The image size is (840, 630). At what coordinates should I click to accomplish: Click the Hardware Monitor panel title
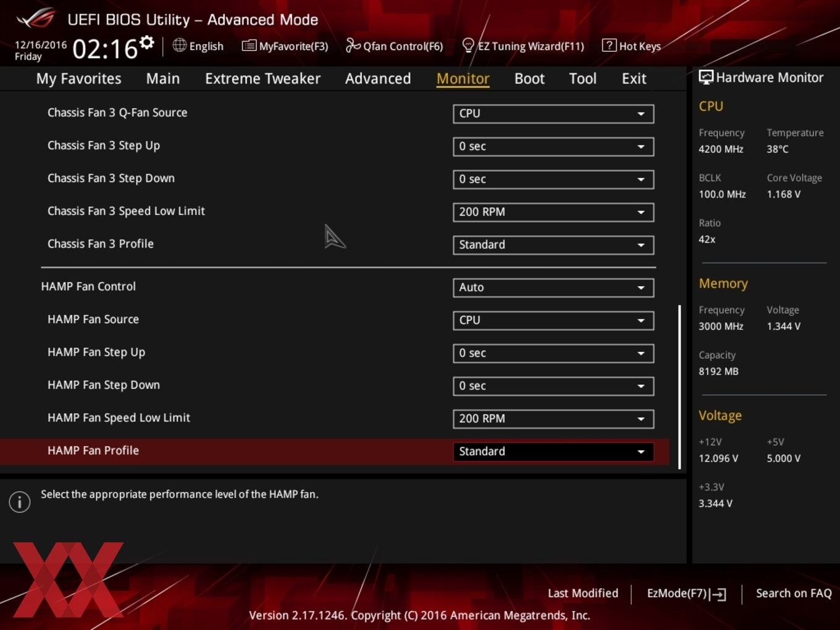point(770,77)
